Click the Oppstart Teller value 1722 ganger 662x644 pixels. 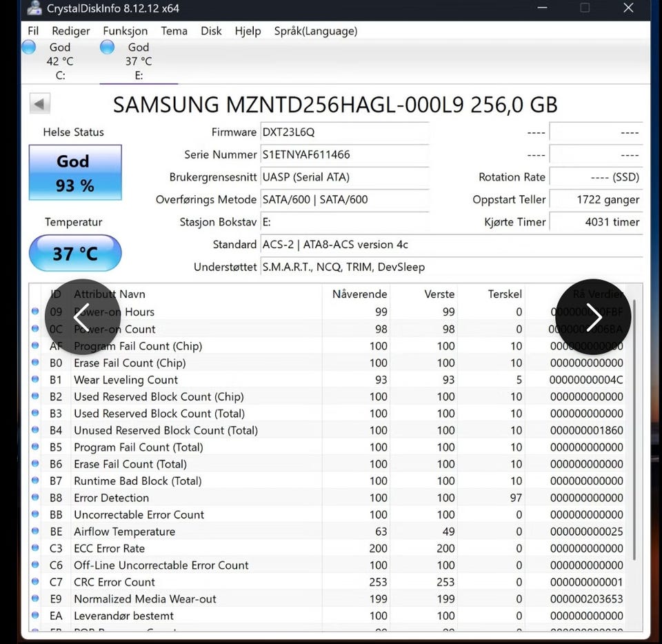click(596, 199)
